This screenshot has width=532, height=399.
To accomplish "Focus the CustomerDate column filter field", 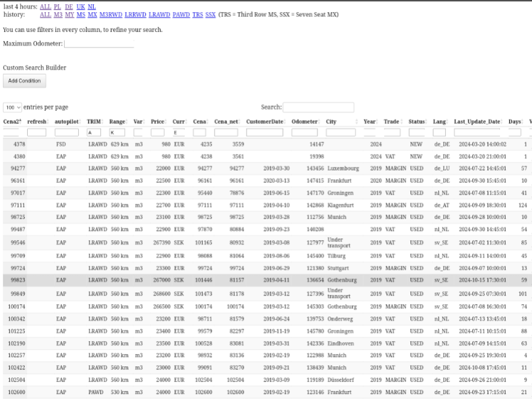I will coord(264,132).
